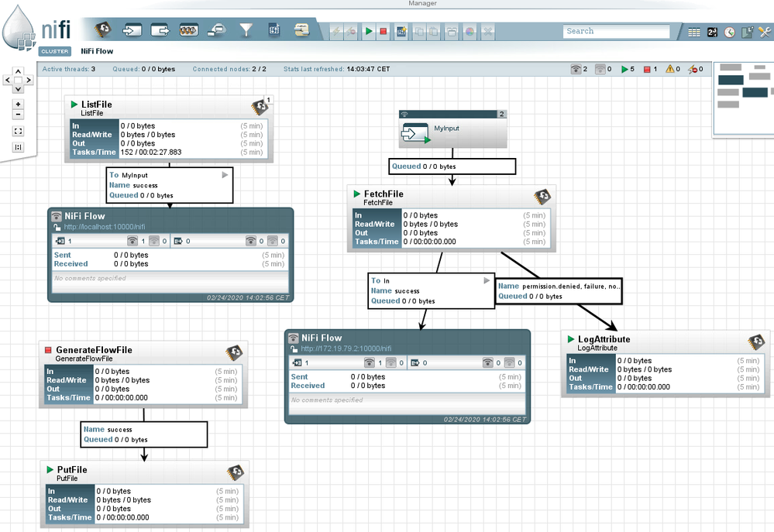Click the http://localhost:10000/nifi URL
This screenshot has width=774, height=532.
click(x=104, y=227)
